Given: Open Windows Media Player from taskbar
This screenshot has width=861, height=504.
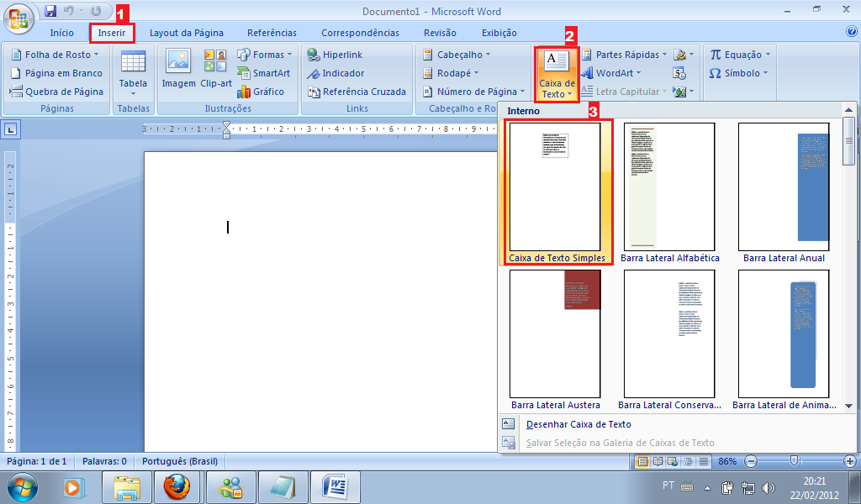Looking at the screenshot, I should click(x=72, y=487).
